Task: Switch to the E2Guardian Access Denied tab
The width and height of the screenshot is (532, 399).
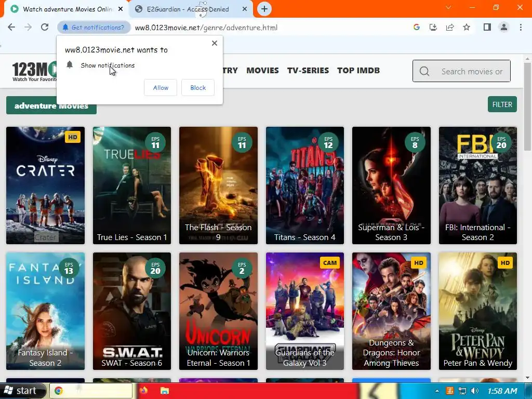Action: [x=191, y=9]
